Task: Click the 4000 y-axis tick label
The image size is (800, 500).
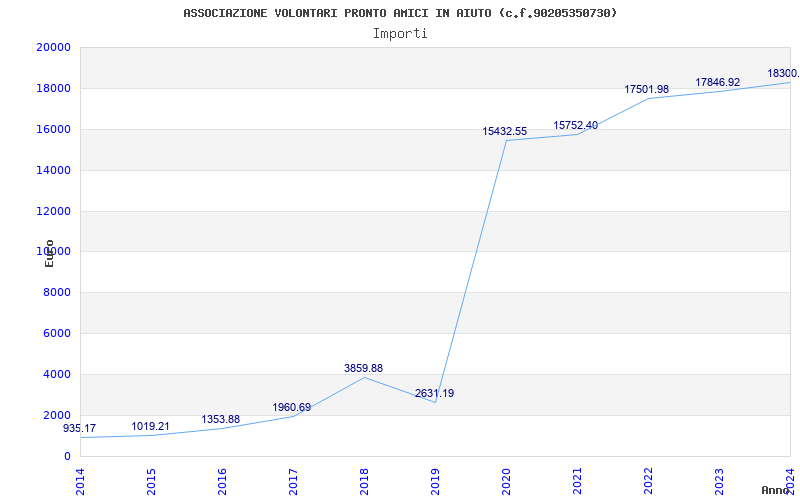Action: tap(57, 374)
